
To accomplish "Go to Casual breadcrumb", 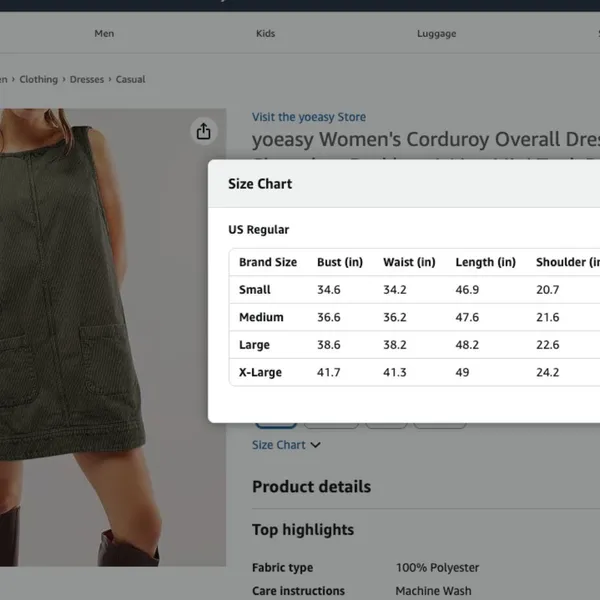I will click(130, 79).
